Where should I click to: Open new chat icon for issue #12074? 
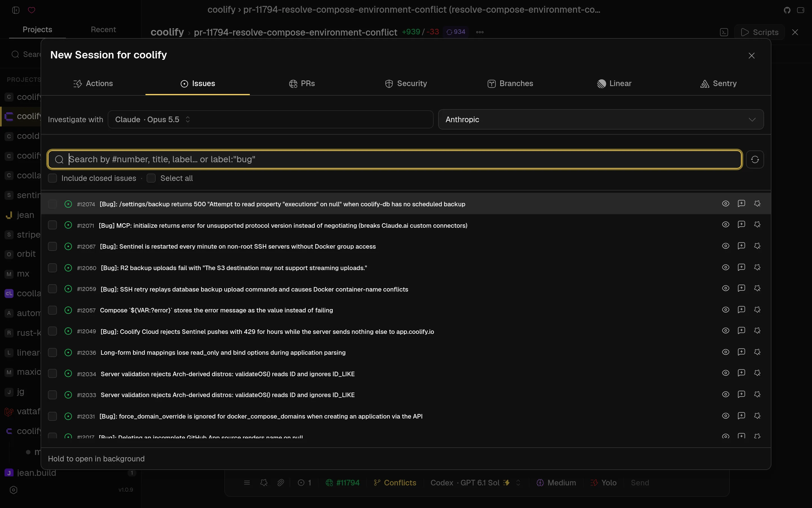pyautogui.click(x=741, y=203)
